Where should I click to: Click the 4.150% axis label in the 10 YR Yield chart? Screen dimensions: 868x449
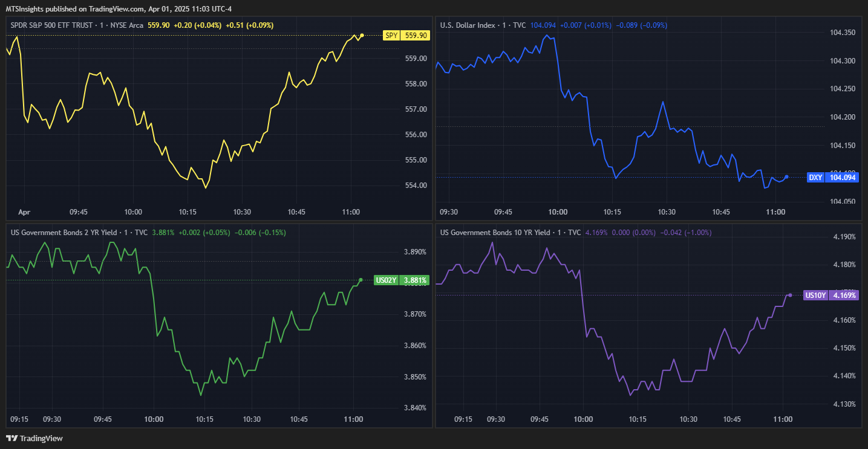tap(844, 348)
